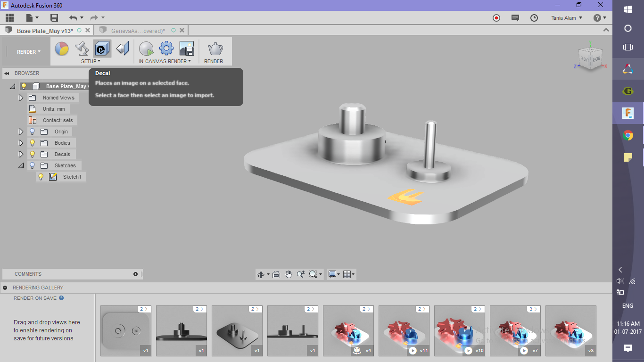This screenshot has width=644, height=362.
Task: Select the Zoom tool
Action: [301, 274]
